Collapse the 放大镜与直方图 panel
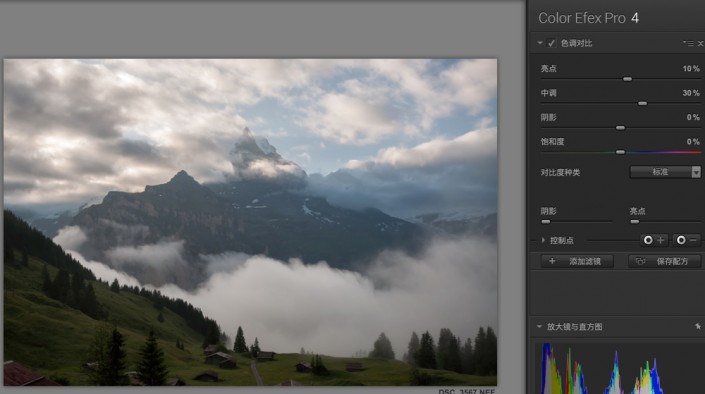705x394 pixels. (539, 327)
